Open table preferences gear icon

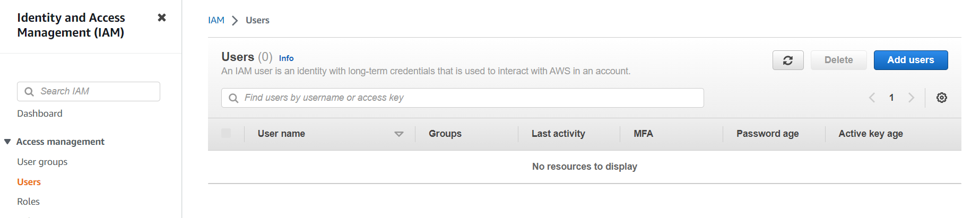[x=942, y=98]
